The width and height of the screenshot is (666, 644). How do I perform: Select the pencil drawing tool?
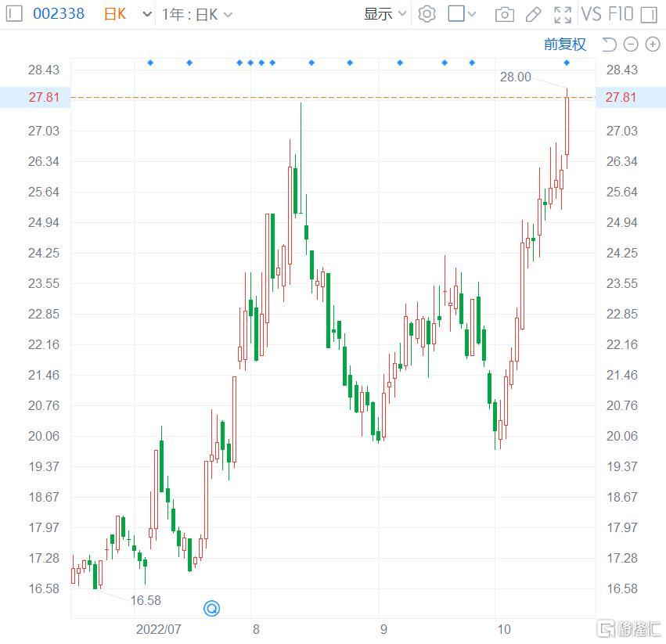click(534, 14)
